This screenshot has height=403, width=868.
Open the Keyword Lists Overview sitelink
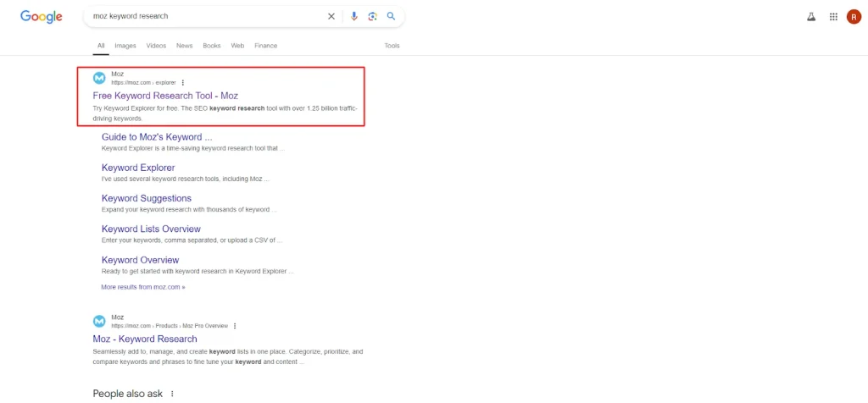pos(151,229)
